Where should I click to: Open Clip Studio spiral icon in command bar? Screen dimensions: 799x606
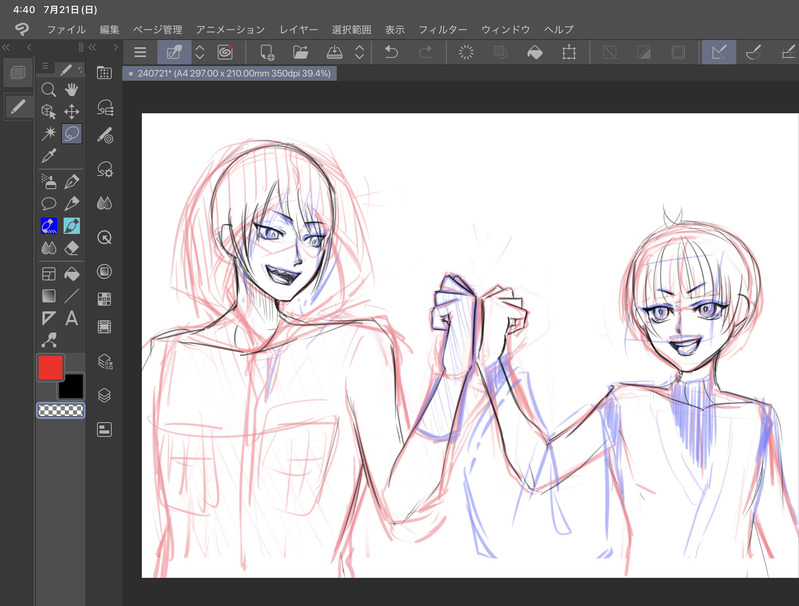[x=225, y=52]
